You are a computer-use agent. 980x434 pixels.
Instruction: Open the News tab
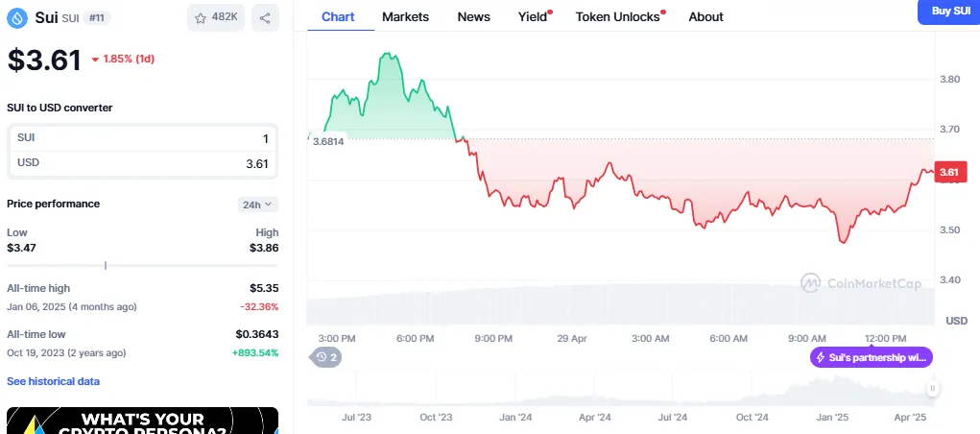click(473, 16)
